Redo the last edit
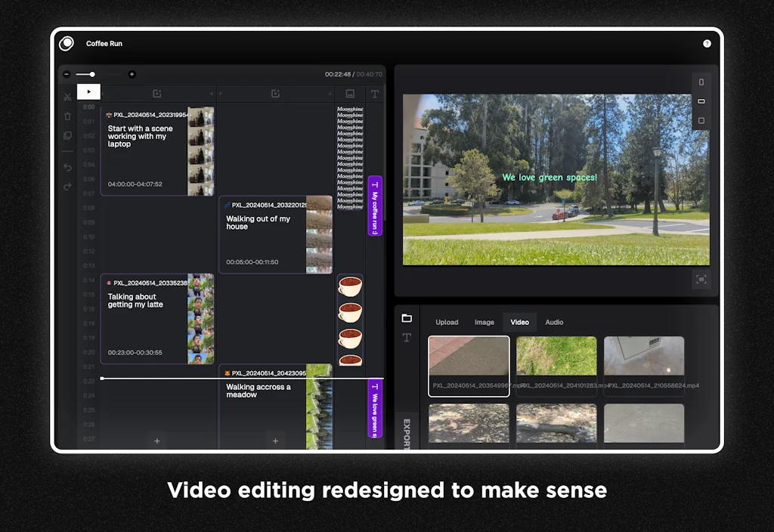This screenshot has width=774, height=532. coord(67,187)
